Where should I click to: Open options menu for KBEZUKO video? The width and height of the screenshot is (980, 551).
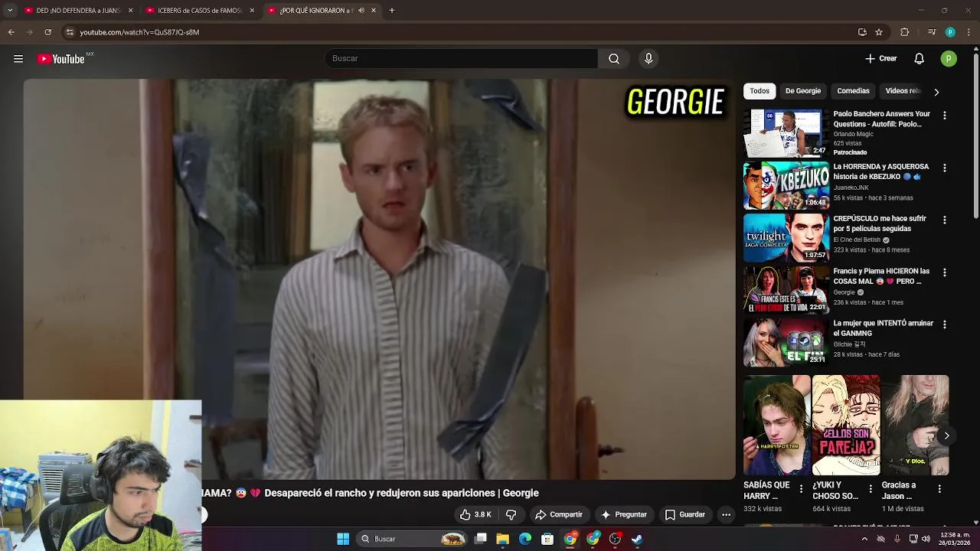pos(944,168)
